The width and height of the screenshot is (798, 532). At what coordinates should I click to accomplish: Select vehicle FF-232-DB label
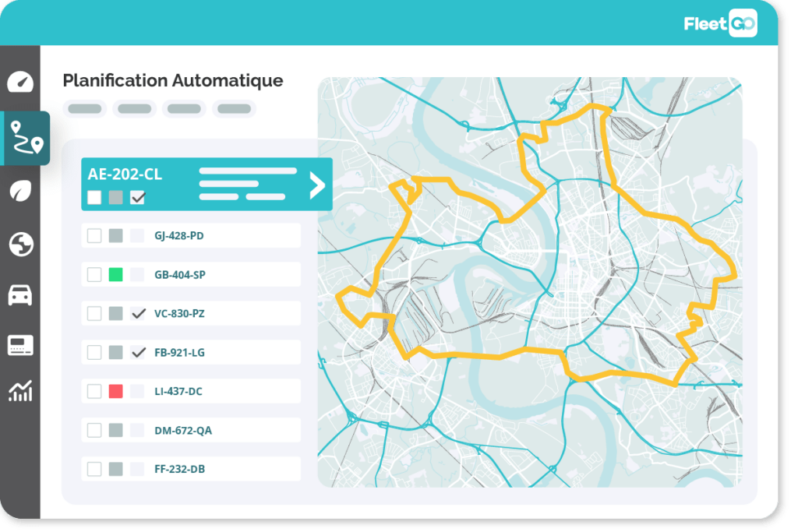point(180,470)
